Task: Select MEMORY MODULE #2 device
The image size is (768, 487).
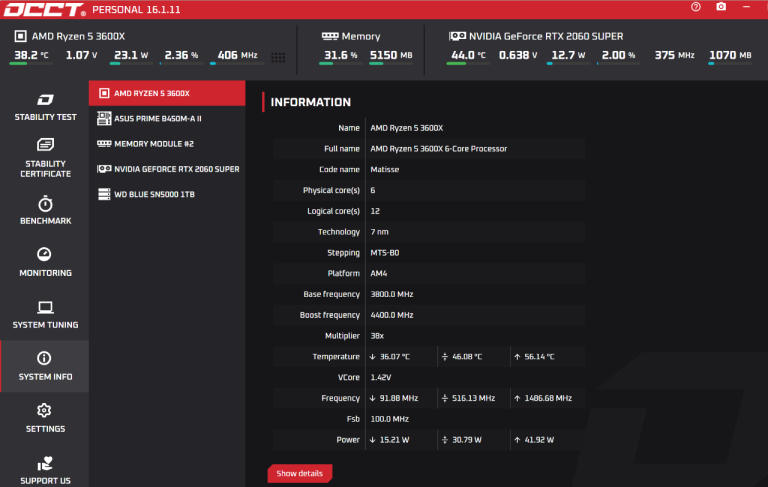Action: (x=167, y=144)
